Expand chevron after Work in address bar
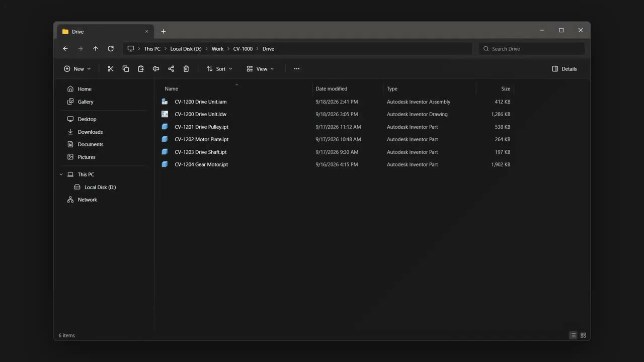 click(228, 49)
